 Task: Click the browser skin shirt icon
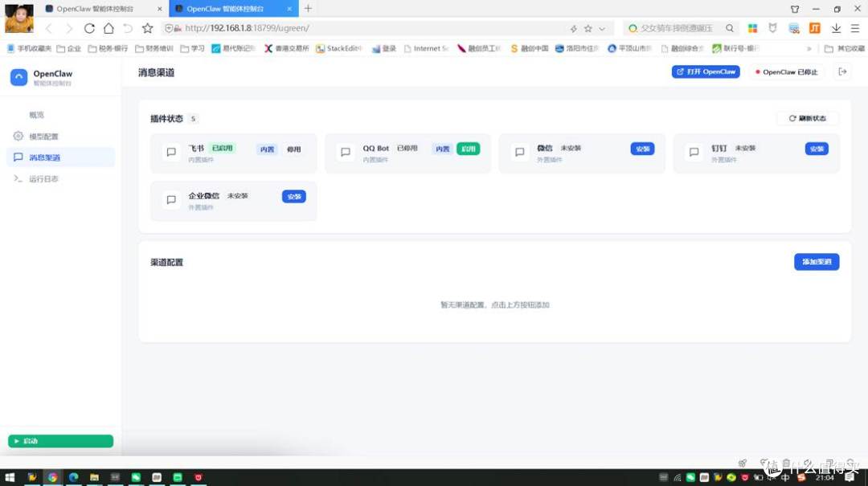tap(795, 9)
